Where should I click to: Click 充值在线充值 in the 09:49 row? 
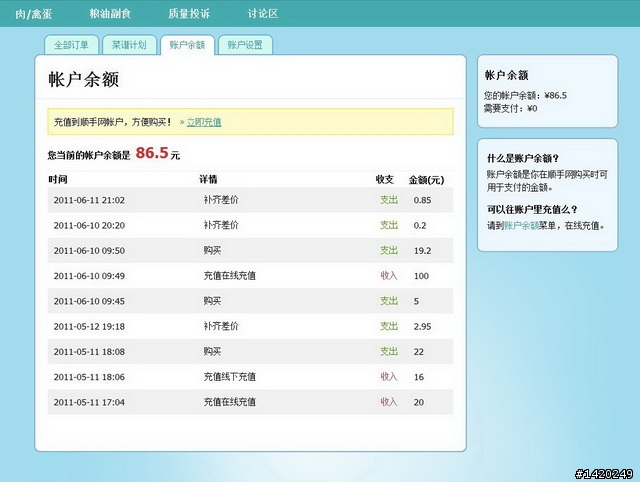pos(230,276)
